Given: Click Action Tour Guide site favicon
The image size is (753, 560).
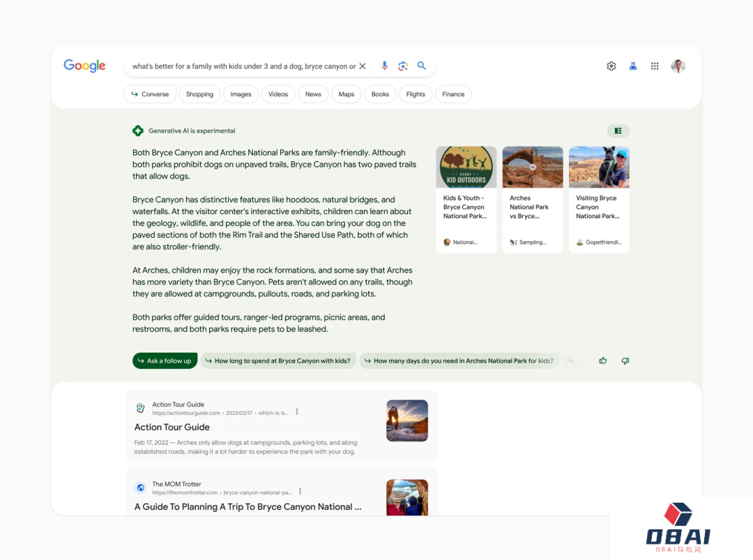Looking at the screenshot, I should point(140,408).
